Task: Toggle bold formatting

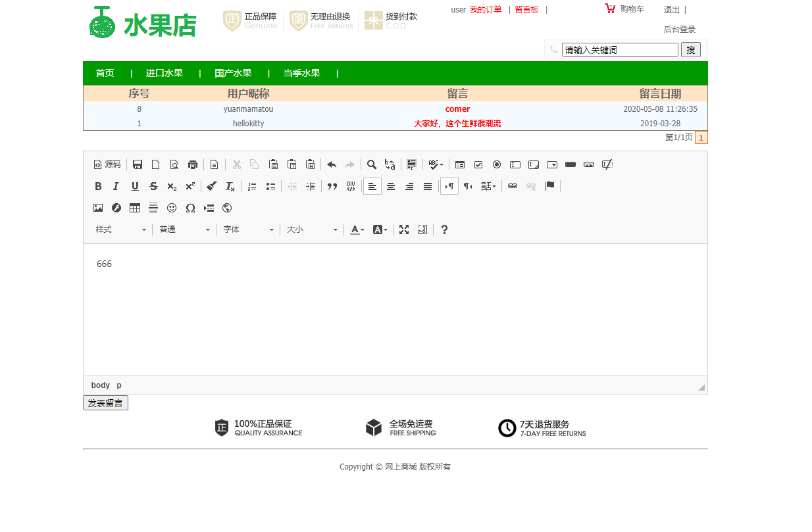Action: click(98, 186)
